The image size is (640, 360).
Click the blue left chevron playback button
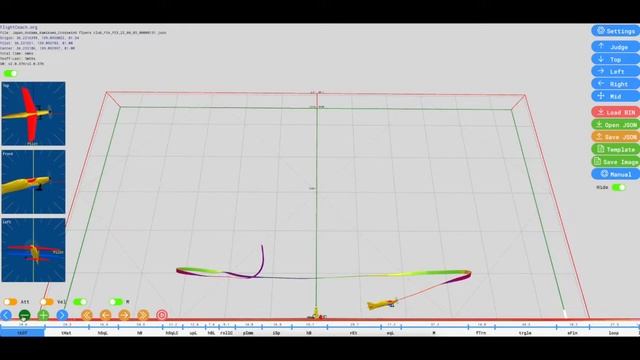click(6, 315)
